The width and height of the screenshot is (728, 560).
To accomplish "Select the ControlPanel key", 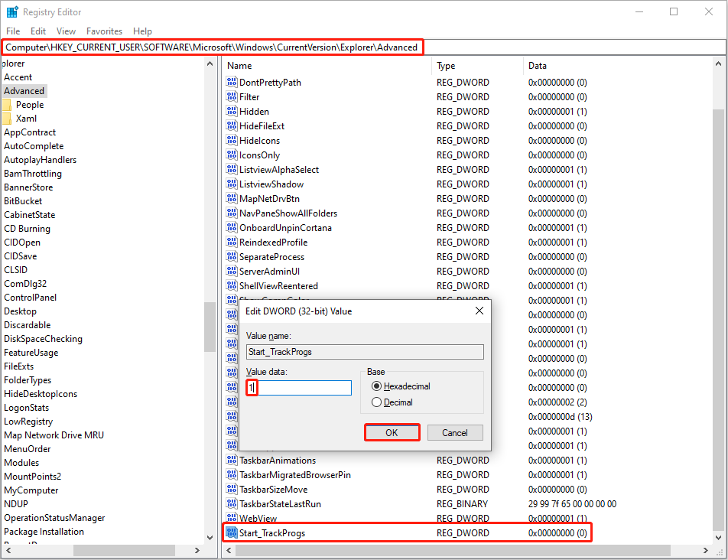I will 30,298.
